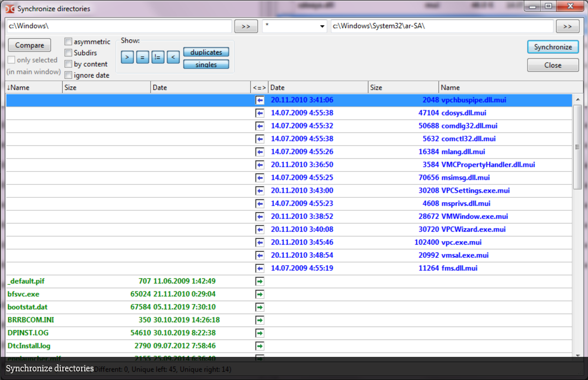Browse for the left directory with >>
The image size is (588, 380).
[x=246, y=26]
